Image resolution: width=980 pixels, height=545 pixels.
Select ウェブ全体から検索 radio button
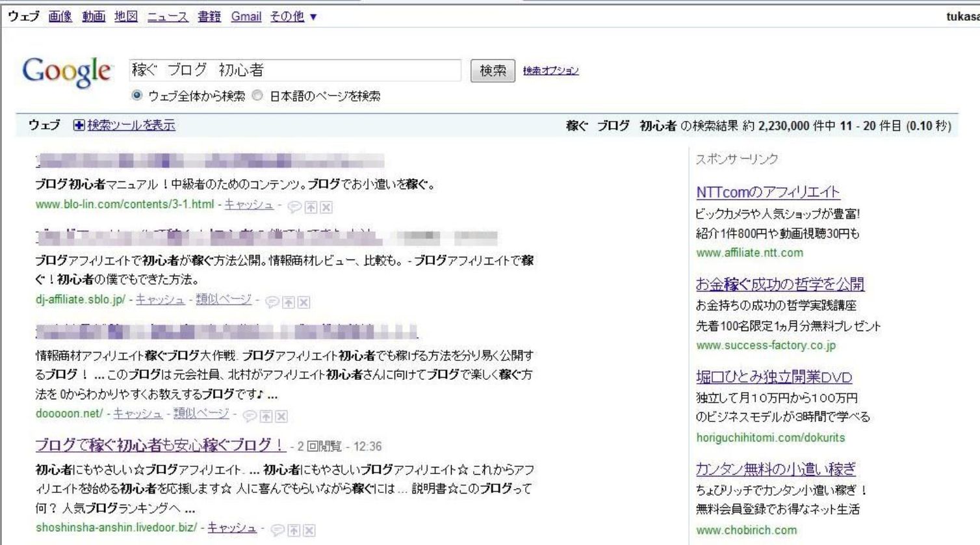coord(136,96)
